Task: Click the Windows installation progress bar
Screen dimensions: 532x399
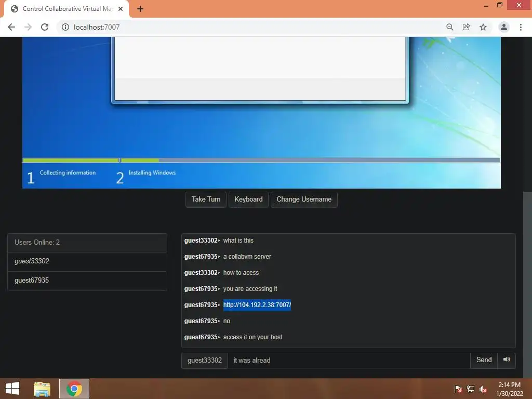Action: tap(261, 160)
